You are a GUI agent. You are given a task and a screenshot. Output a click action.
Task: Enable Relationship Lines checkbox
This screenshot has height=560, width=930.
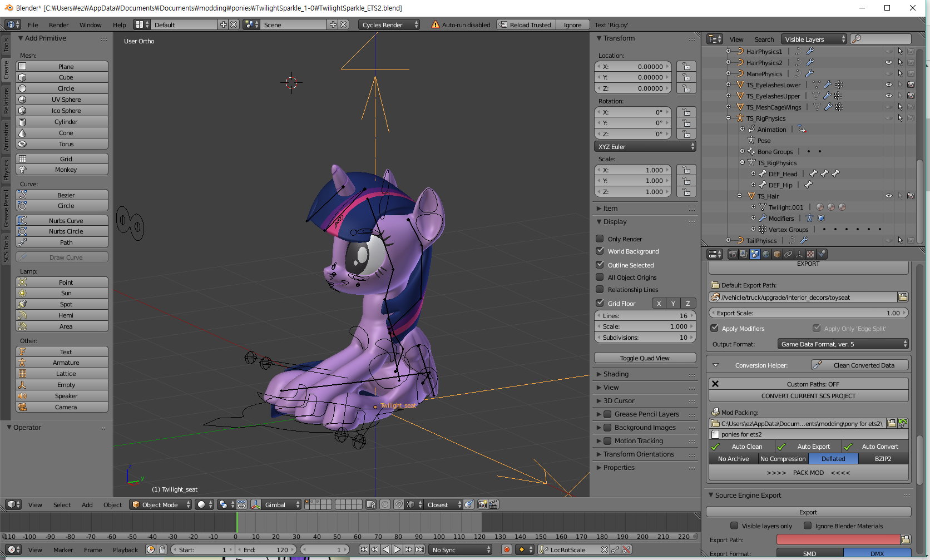point(600,289)
